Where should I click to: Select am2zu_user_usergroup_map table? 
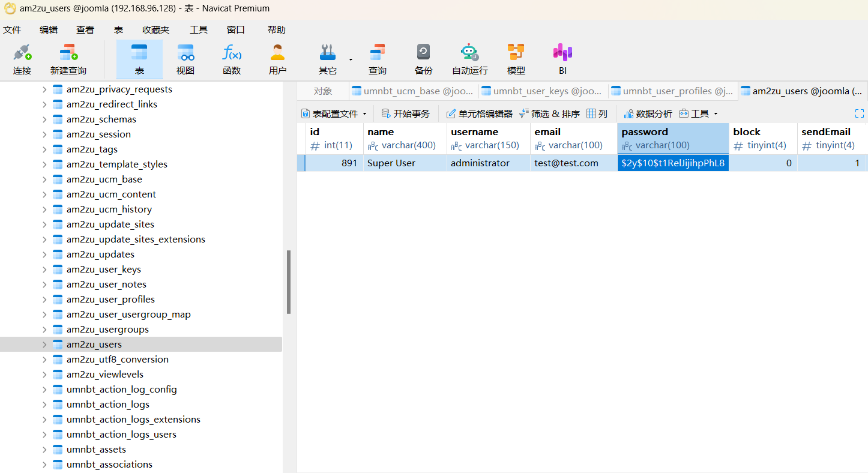click(128, 315)
